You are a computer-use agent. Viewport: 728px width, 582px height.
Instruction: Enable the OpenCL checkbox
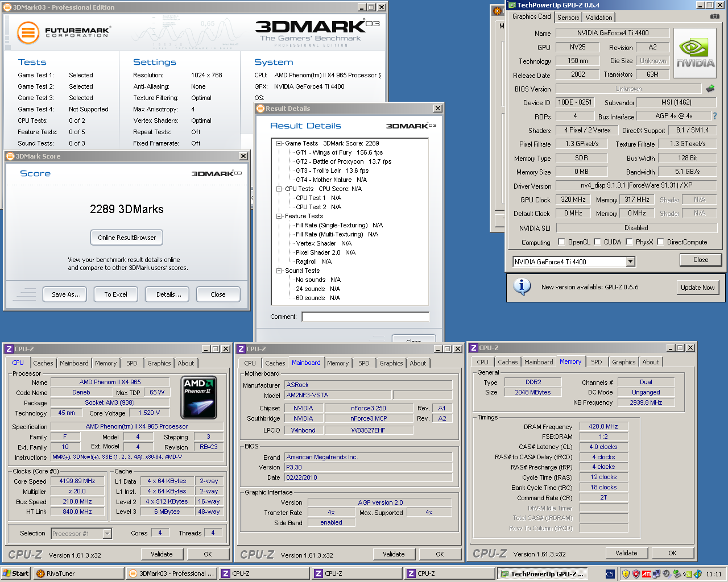point(562,242)
